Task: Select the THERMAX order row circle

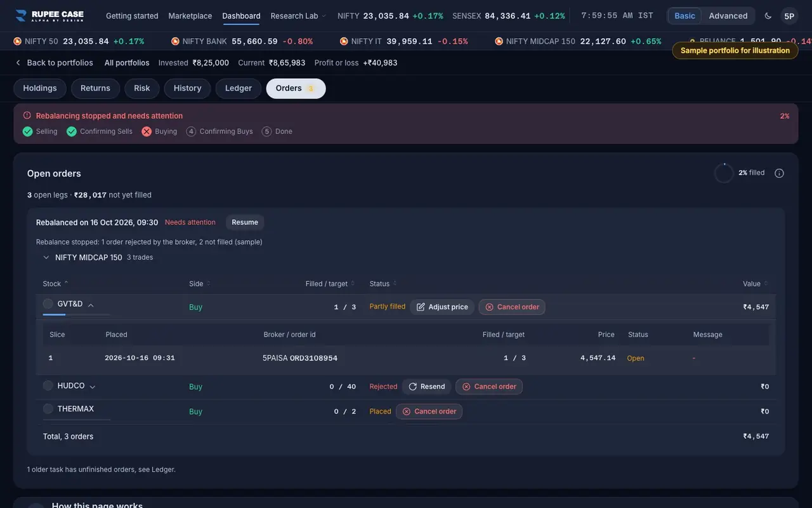Action: coord(48,409)
